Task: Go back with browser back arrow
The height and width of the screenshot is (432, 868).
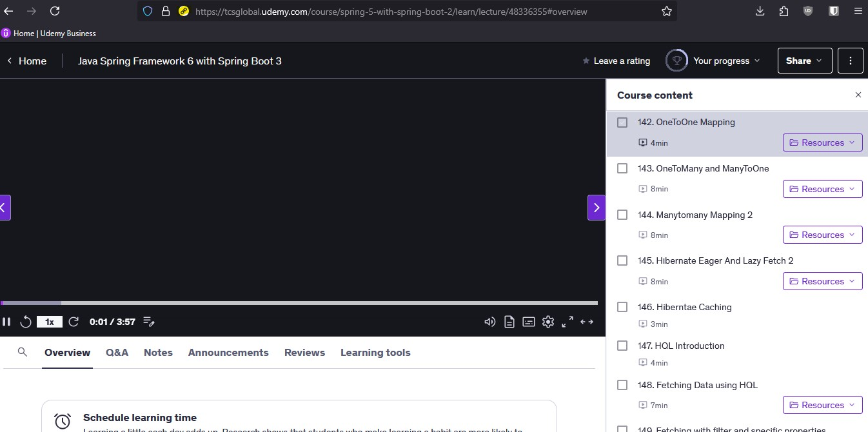Action: click(8, 11)
